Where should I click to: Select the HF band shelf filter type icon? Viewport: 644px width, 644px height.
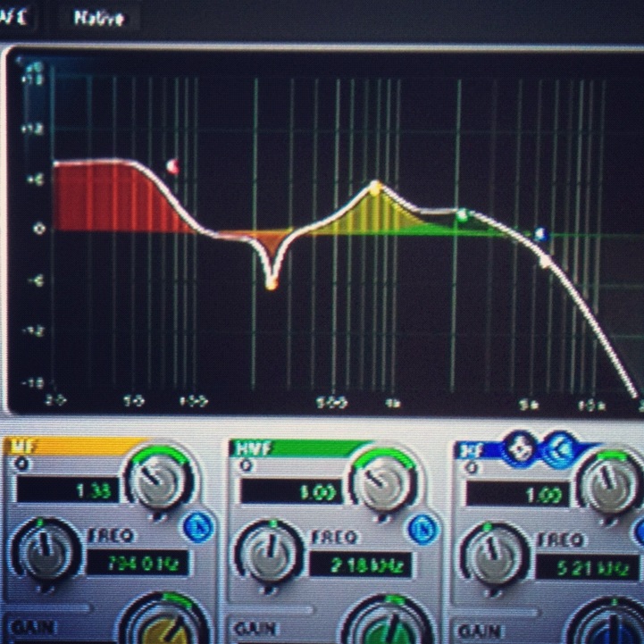tap(558, 448)
